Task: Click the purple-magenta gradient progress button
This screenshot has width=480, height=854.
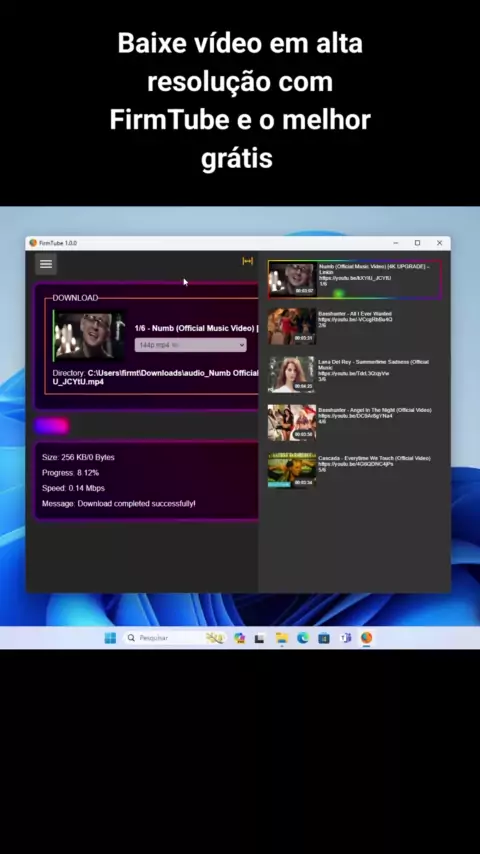Action: (52, 426)
